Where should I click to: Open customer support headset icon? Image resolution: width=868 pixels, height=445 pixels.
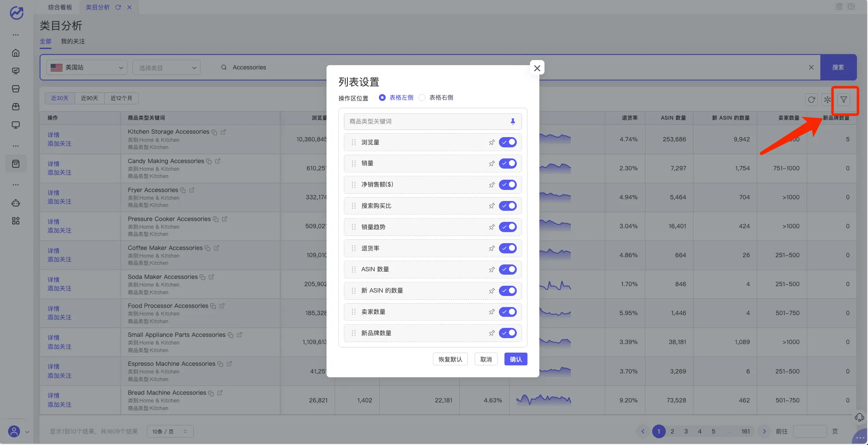859,417
